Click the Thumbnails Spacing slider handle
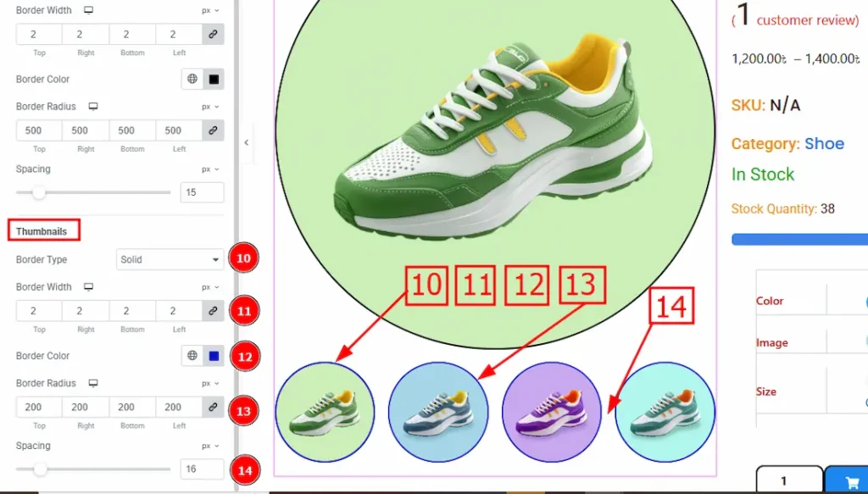This screenshot has height=494, width=868. point(40,469)
